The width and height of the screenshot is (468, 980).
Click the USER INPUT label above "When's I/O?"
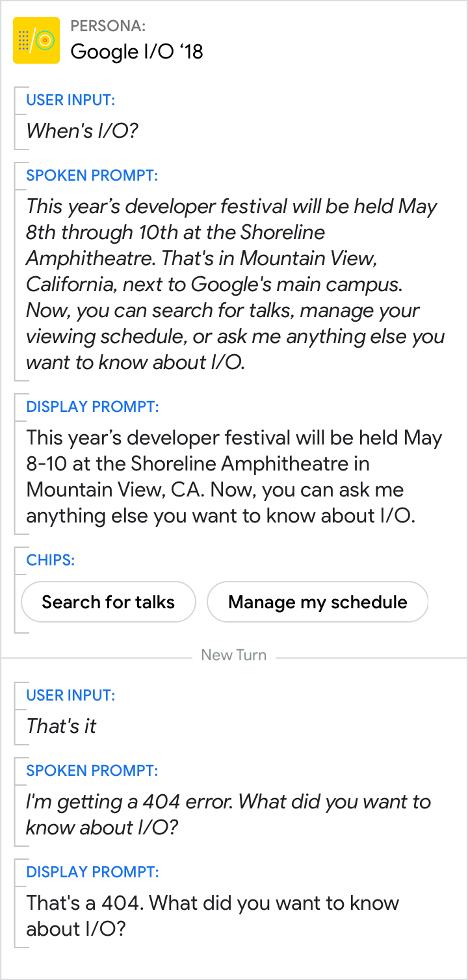click(70, 100)
